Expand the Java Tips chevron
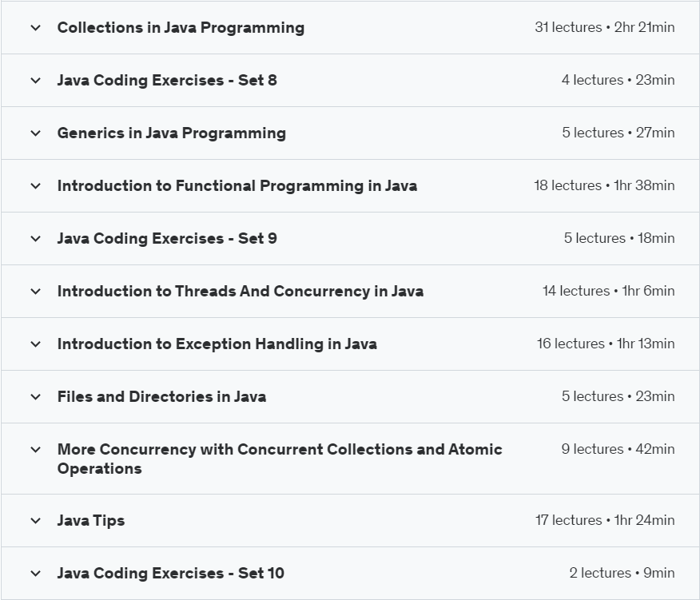This screenshot has height=600, width=700. click(35, 521)
